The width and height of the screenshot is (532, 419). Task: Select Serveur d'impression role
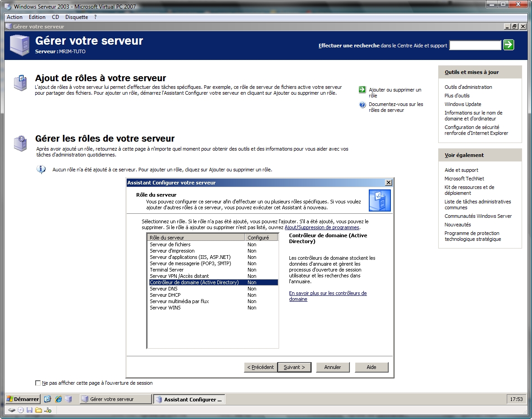[213, 251]
